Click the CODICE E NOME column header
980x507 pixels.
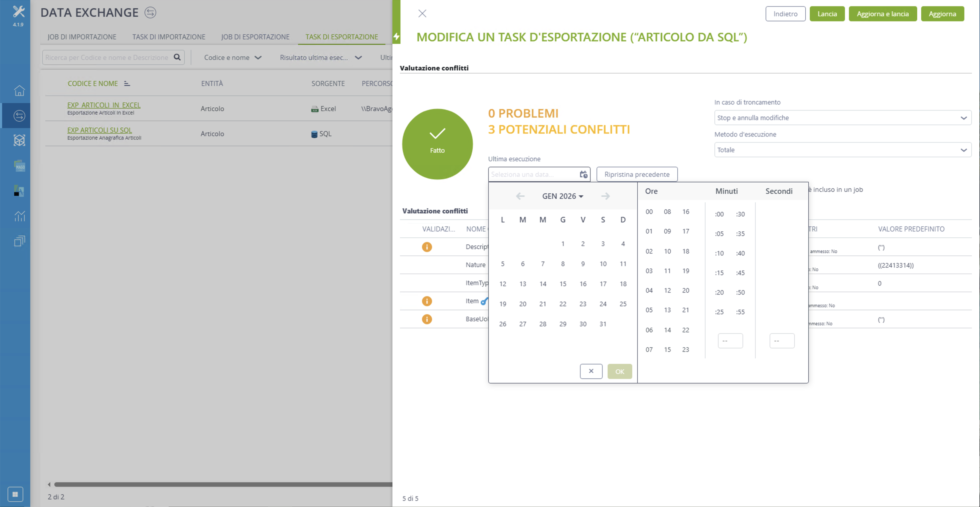[x=92, y=84]
